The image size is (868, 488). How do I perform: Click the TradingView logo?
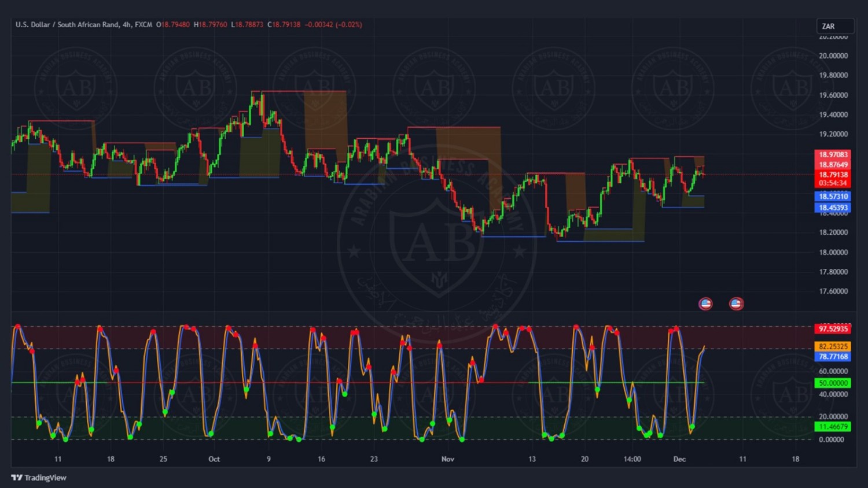(39, 478)
